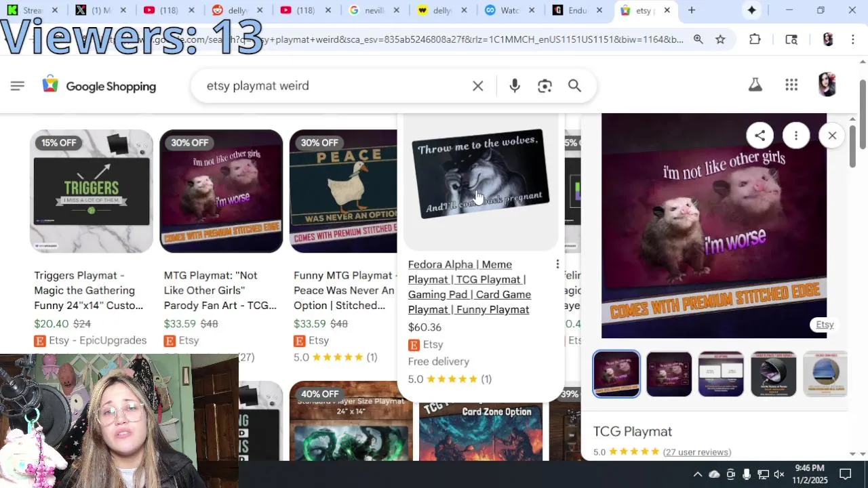Open three-dot menu on Fedora Alpha card
The height and width of the screenshot is (488, 868).
[557, 264]
